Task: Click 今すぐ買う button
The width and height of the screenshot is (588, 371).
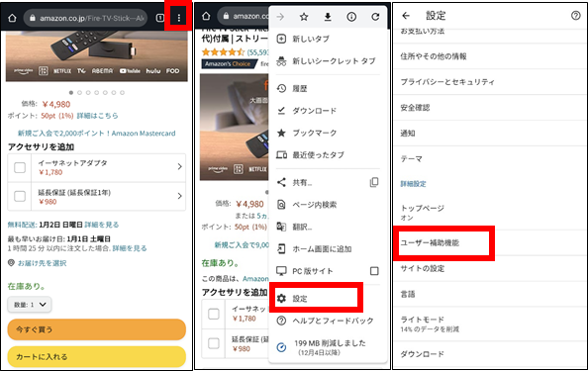Action: coord(97,329)
